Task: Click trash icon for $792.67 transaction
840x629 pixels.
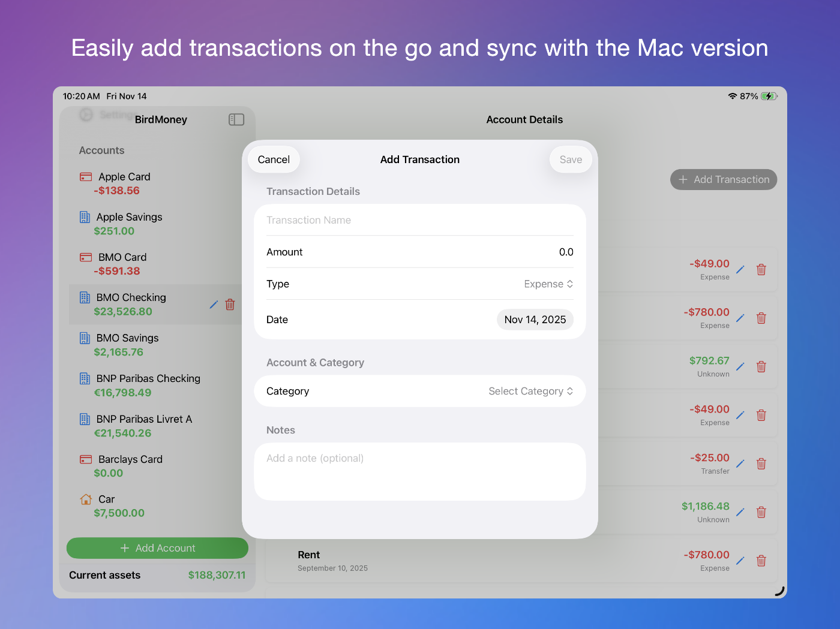Action: [761, 366]
